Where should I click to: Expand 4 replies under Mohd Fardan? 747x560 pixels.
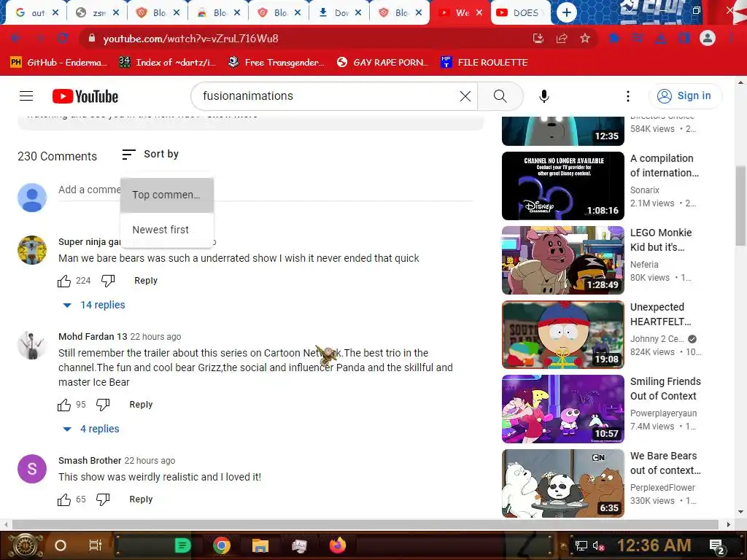[x=91, y=429]
